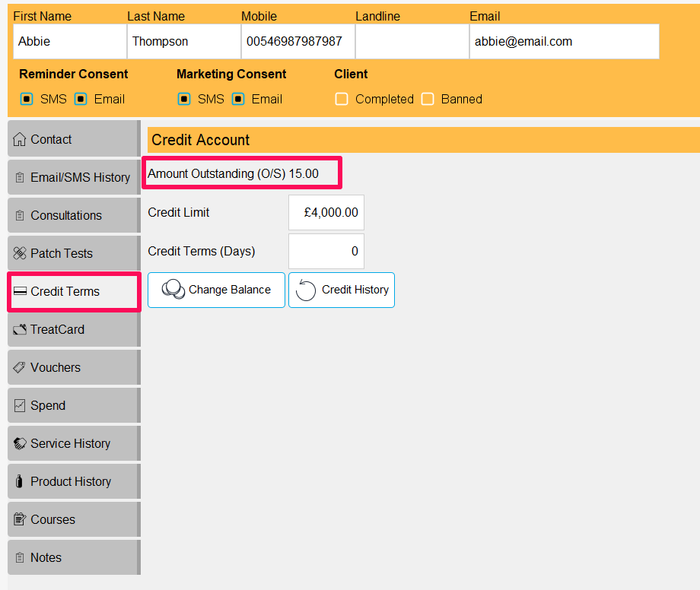The width and height of the screenshot is (700, 590).
Task: Click the Credit History button
Action: [342, 290]
